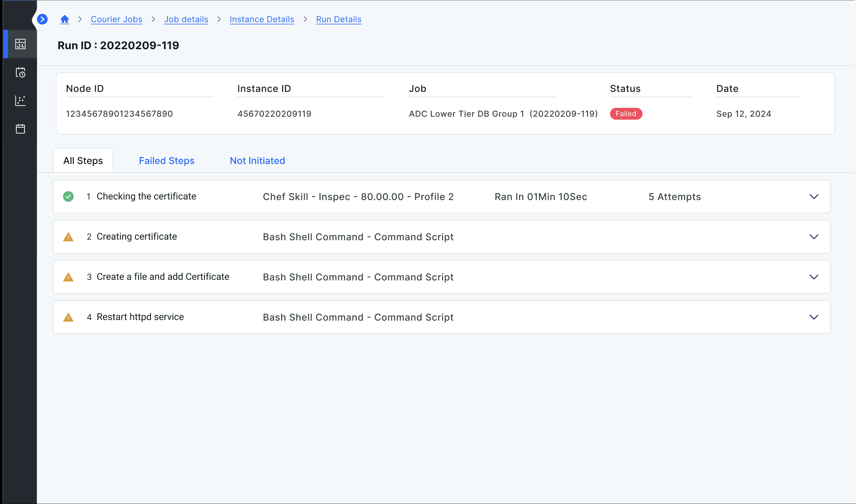Viewport: 856px width, 504px height.
Task: Expand the Restart httpd service step
Action: [813, 317]
